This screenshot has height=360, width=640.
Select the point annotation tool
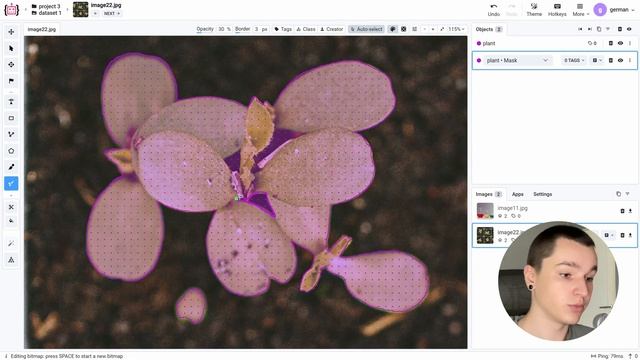pyautogui.click(x=11, y=102)
